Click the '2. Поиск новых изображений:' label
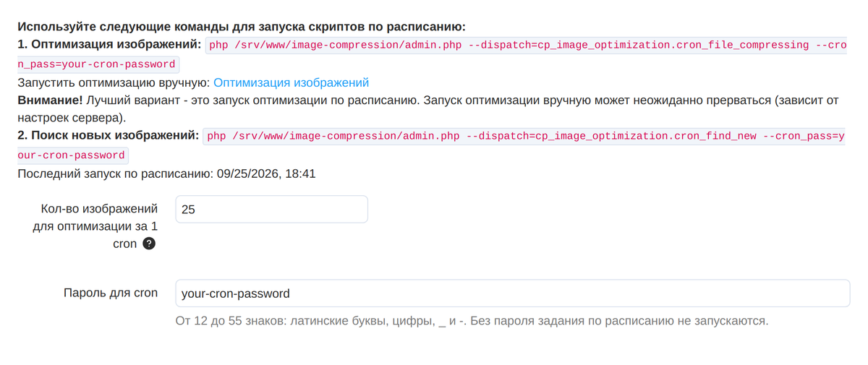 click(109, 135)
